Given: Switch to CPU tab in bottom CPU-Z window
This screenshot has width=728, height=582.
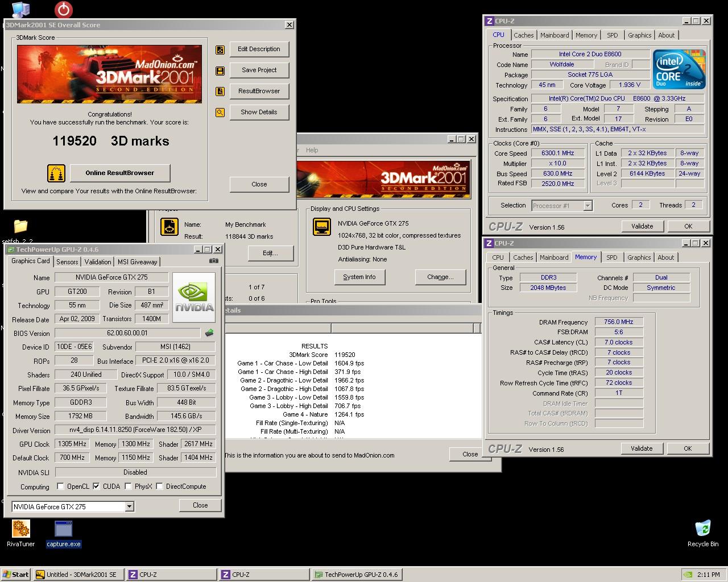Looking at the screenshot, I should tap(498, 257).
